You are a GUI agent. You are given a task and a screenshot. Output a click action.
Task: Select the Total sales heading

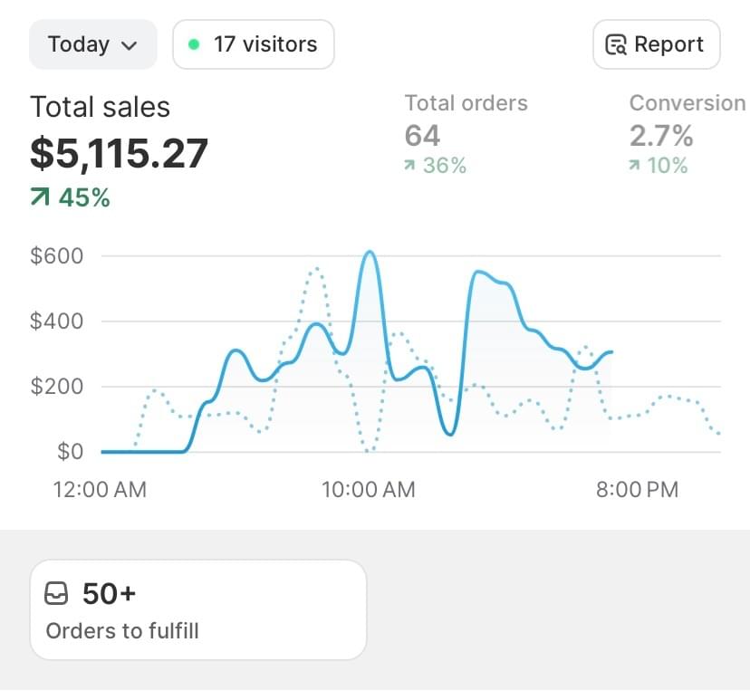pos(100,107)
